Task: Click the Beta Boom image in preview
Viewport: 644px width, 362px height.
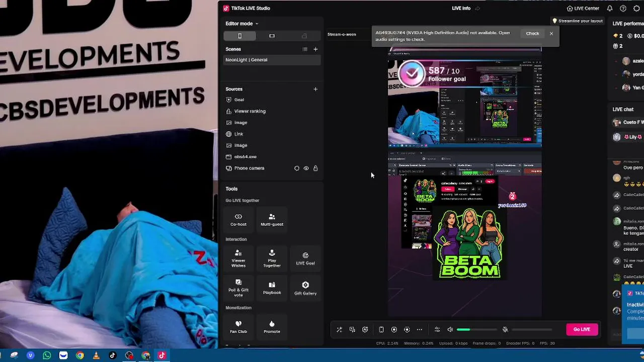Action: (469, 243)
